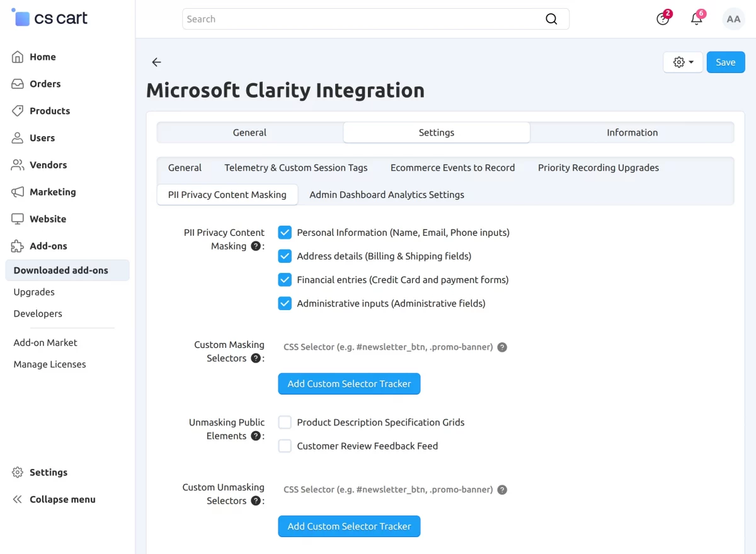Click help icon after Custom Masking CSS Selector text
The image size is (756, 554).
coord(502,347)
